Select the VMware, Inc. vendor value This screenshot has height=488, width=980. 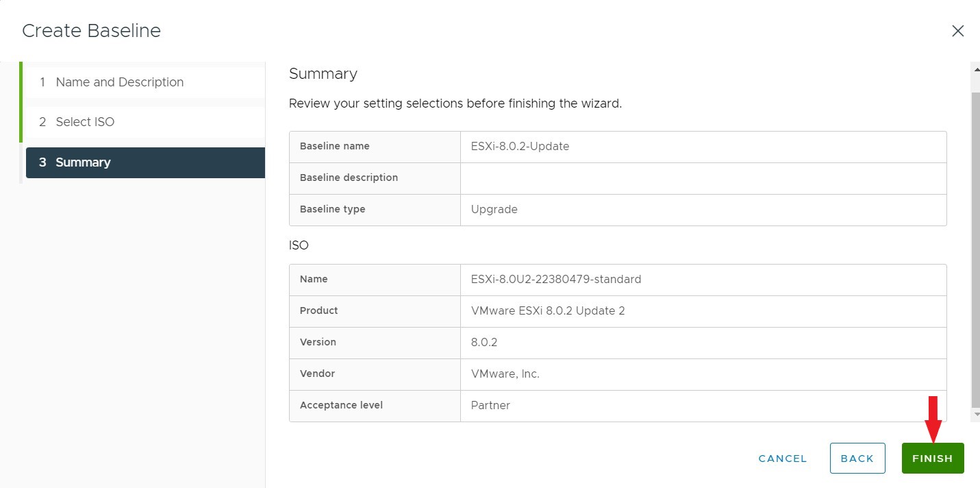pos(505,374)
